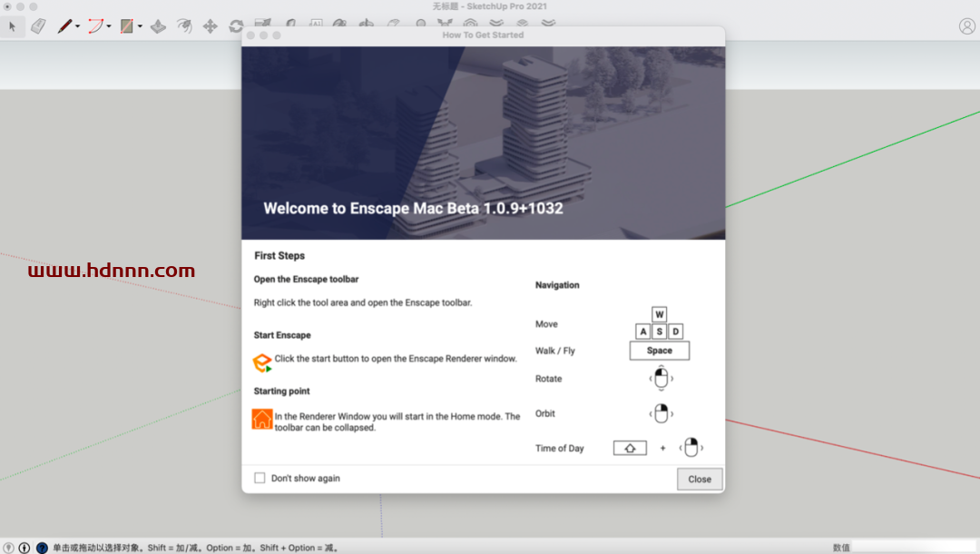Open the Instructor help status icon
980x554 pixels.
coord(42,548)
